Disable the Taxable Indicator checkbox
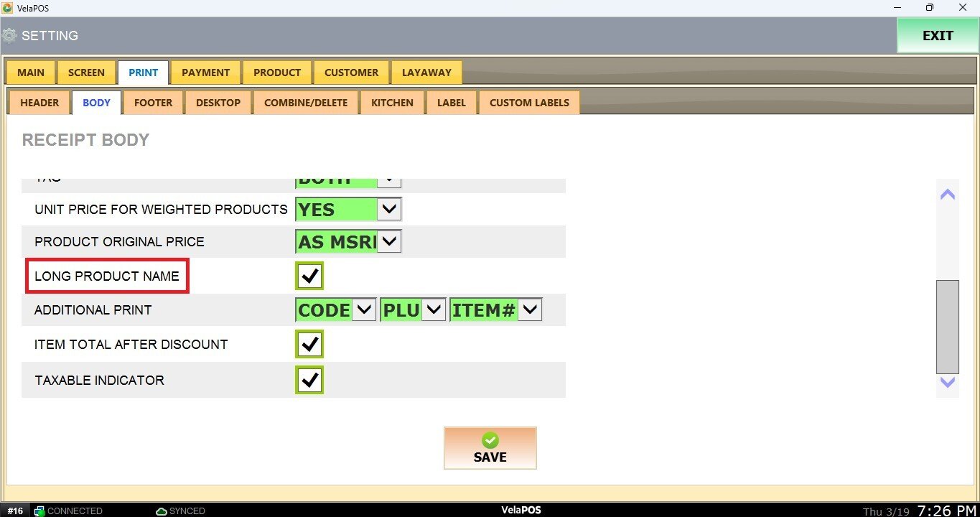 [309, 380]
